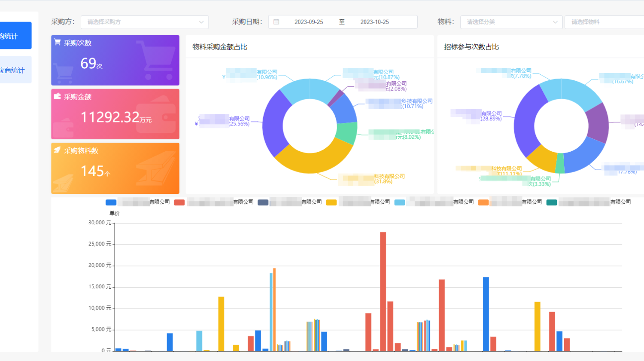This screenshot has height=361, width=644.
Task: Toggle the slate gray legend swatch series
Action: pos(263,202)
